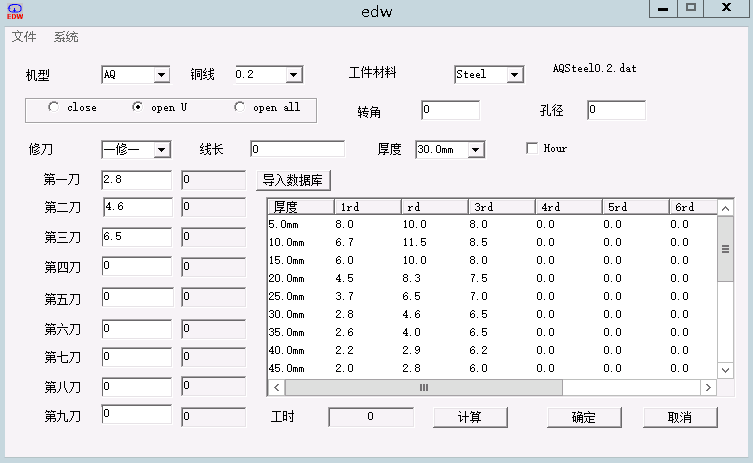
Task: Click the first 第七刀 input field
Action: tap(136, 357)
